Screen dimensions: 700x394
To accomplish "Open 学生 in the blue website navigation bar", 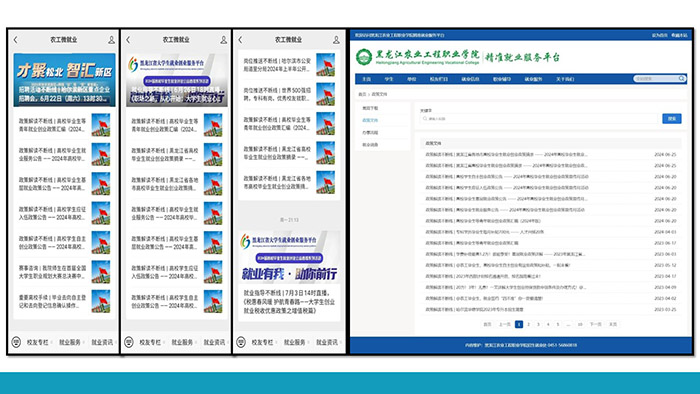I will pos(389,79).
